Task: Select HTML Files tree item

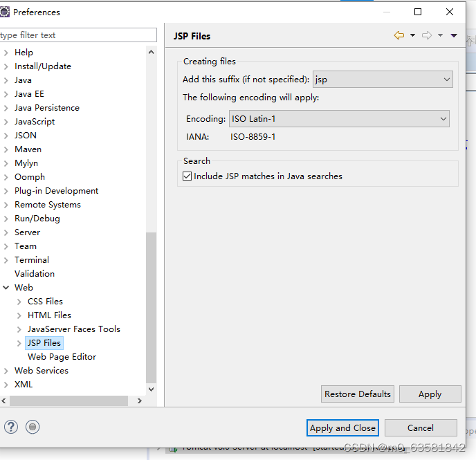Action: (49, 315)
